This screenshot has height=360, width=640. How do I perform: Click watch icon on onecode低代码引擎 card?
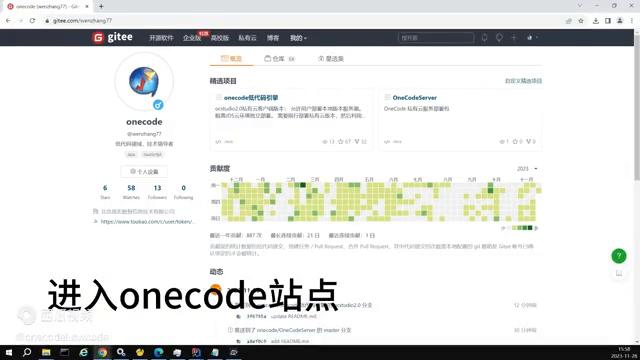pos(325,142)
